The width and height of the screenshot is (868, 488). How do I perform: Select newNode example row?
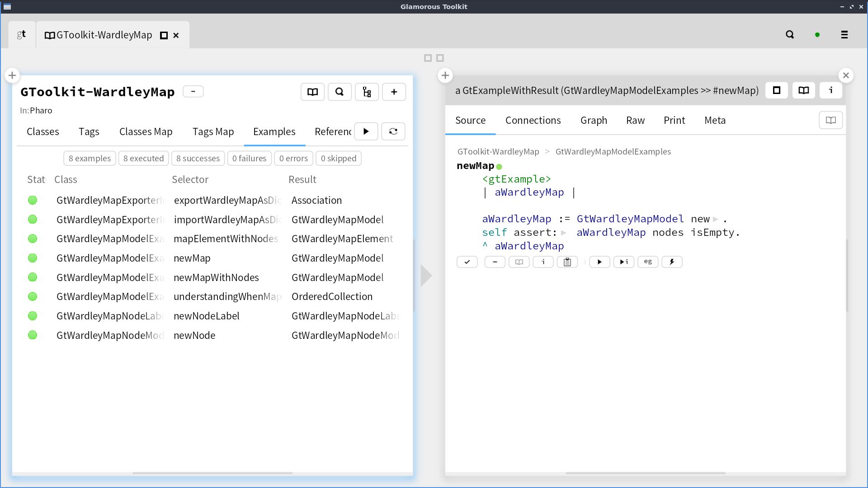[x=212, y=335]
